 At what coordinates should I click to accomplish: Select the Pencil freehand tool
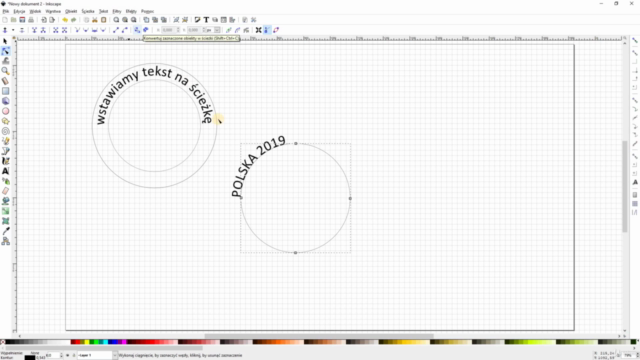pos(5,141)
